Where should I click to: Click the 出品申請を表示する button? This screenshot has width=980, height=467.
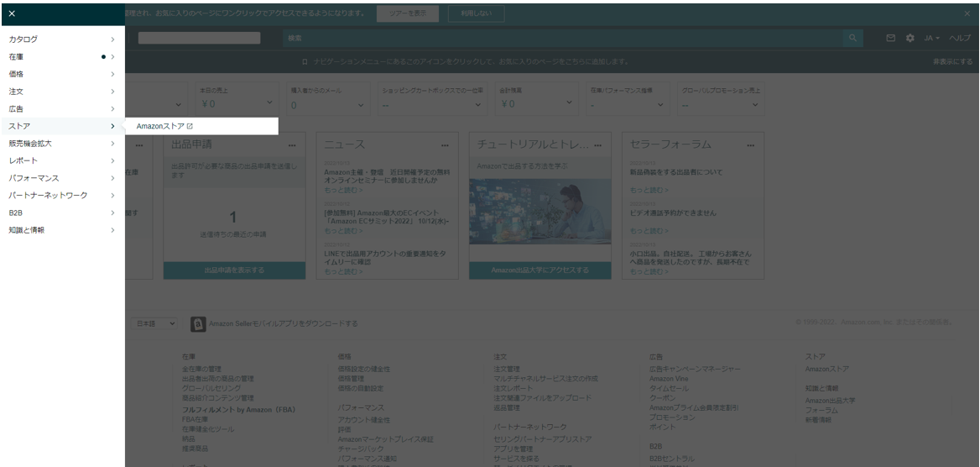[234, 270]
